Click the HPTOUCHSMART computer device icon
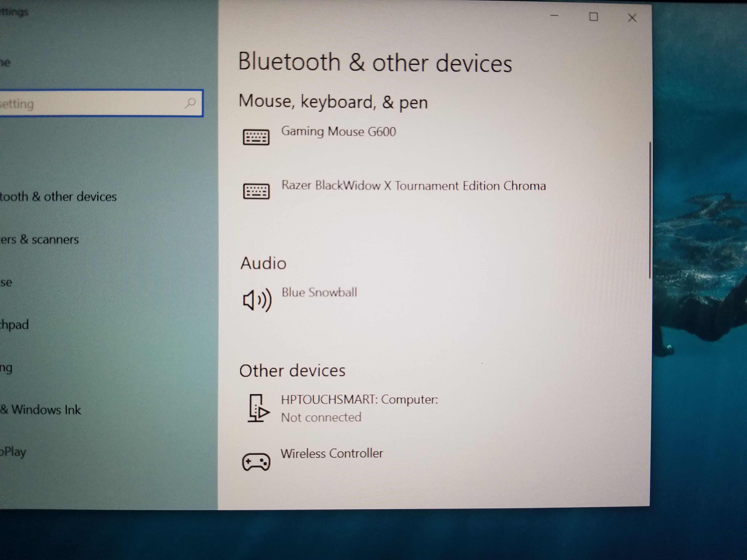The height and width of the screenshot is (560, 747). click(258, 408)
